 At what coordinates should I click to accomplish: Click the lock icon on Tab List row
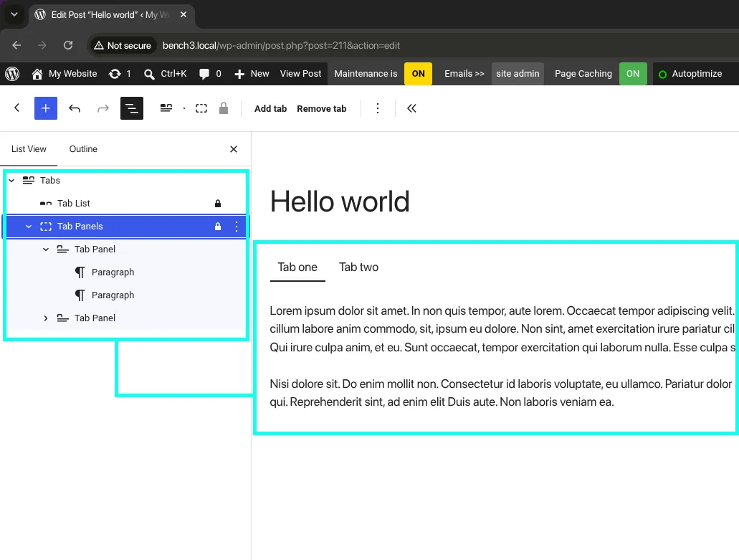(x=218, y=204)
